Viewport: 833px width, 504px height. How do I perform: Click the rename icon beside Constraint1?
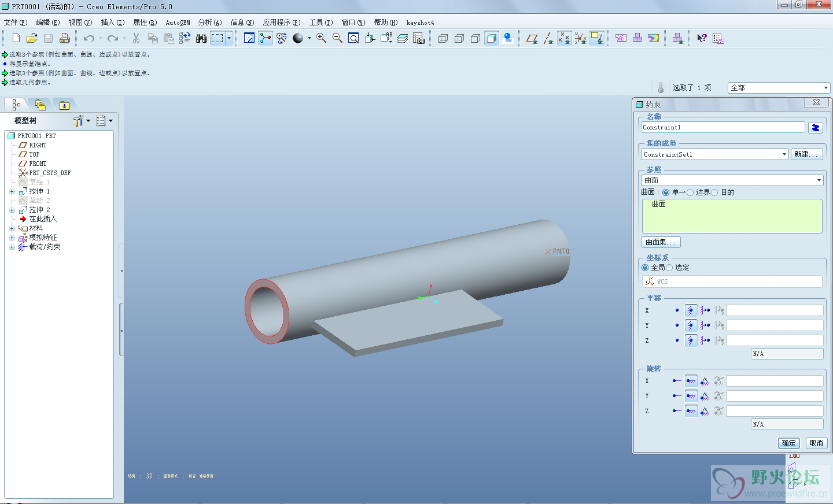[816, 128]
